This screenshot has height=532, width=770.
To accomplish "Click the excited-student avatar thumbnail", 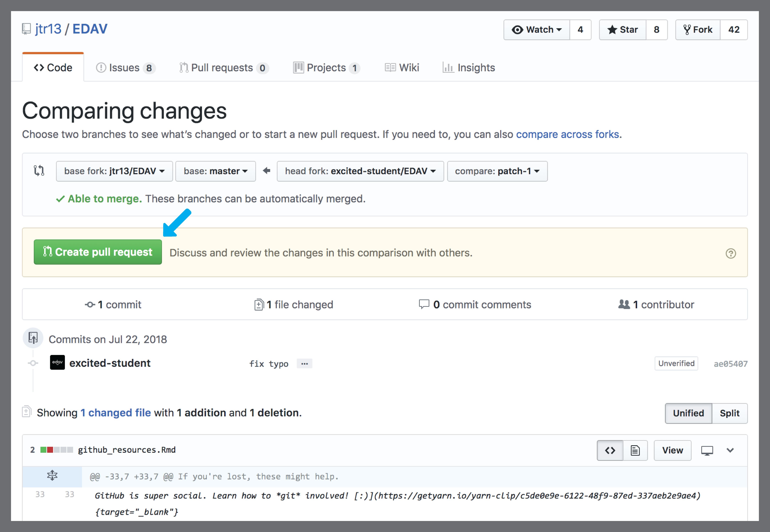I will click(57, 363).
